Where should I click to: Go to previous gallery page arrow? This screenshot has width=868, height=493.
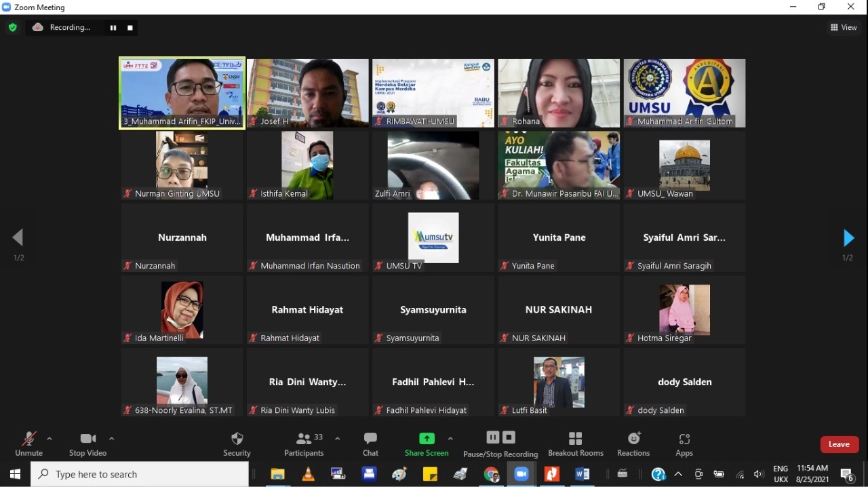tap(18, 237)
